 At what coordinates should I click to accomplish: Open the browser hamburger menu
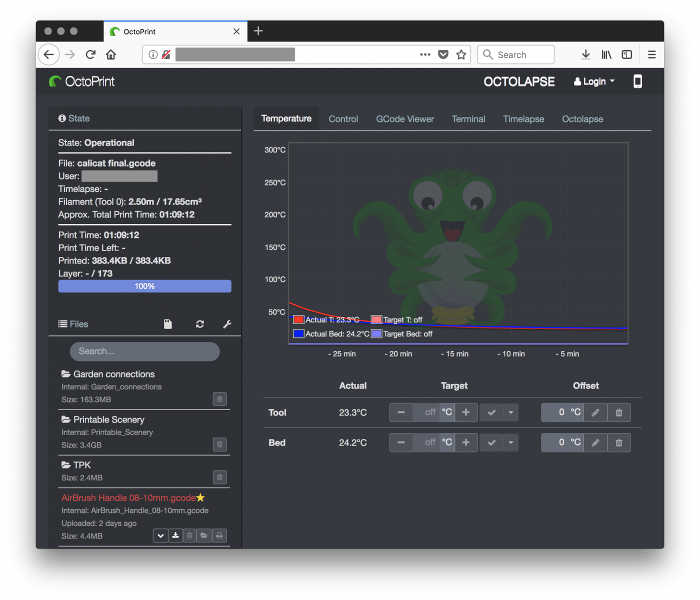(651, 54)
